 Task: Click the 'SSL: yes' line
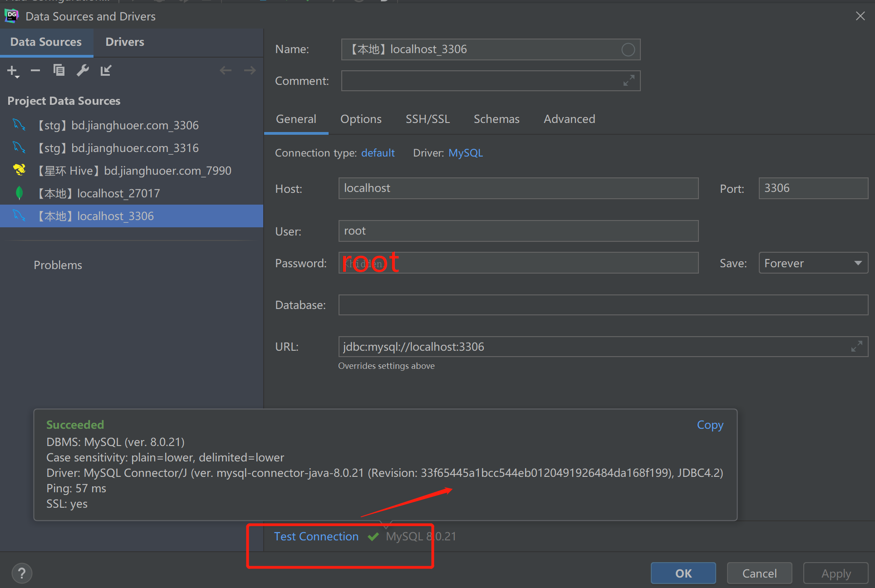pyautogui.click(x=67, y=504)
